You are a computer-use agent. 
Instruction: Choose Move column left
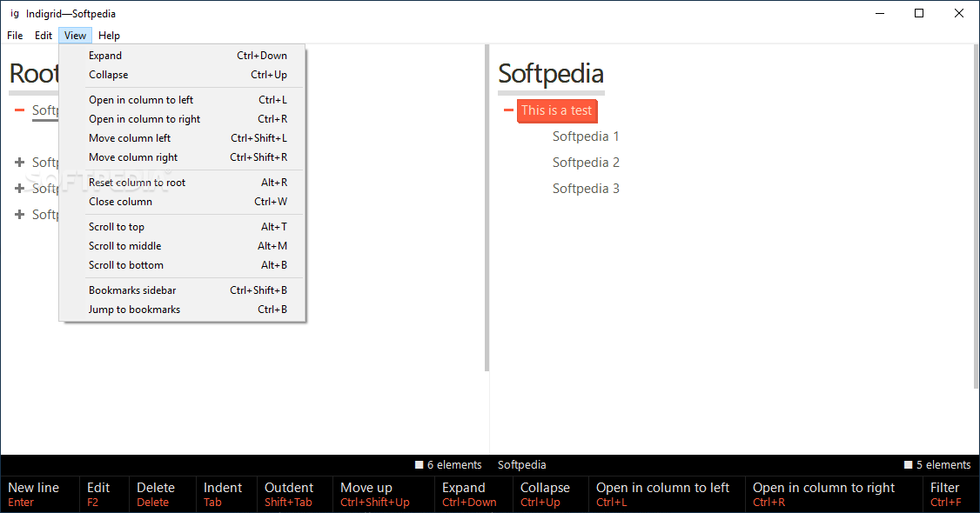coord(182,138)
